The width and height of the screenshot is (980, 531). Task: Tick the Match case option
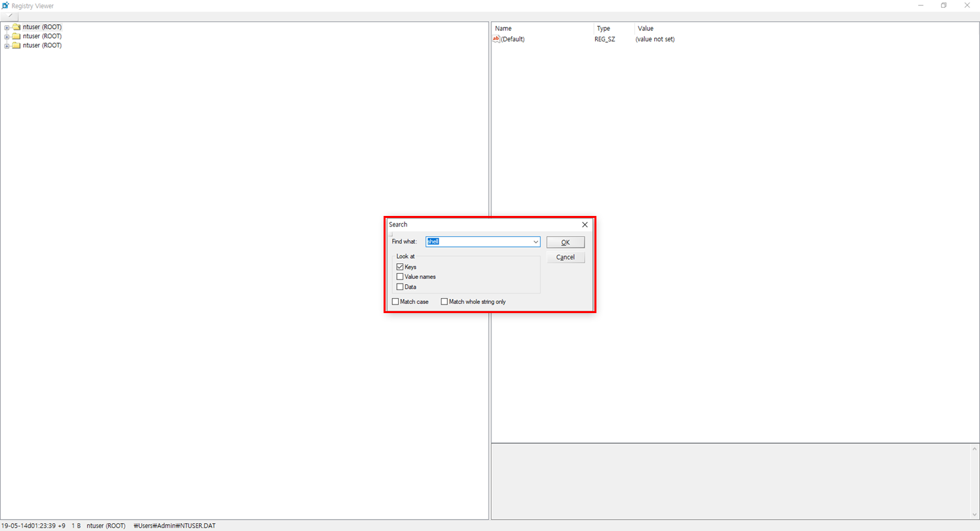(395, 302)
